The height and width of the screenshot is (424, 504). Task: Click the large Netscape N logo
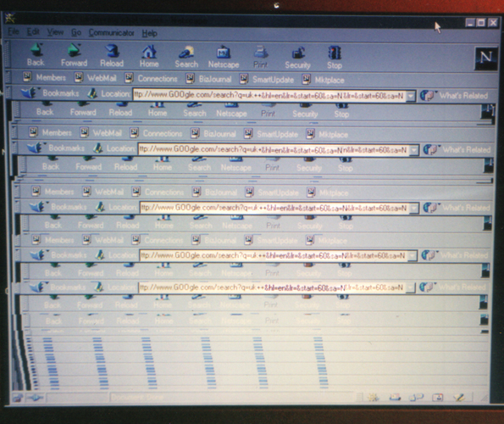[486, 59]
